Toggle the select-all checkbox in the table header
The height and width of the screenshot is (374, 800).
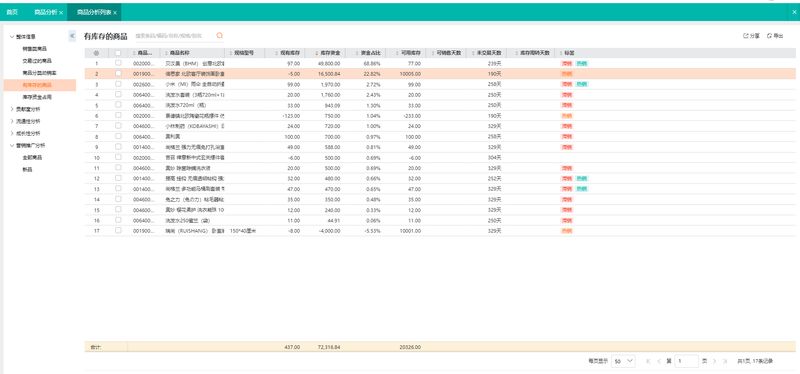point(118,53)
